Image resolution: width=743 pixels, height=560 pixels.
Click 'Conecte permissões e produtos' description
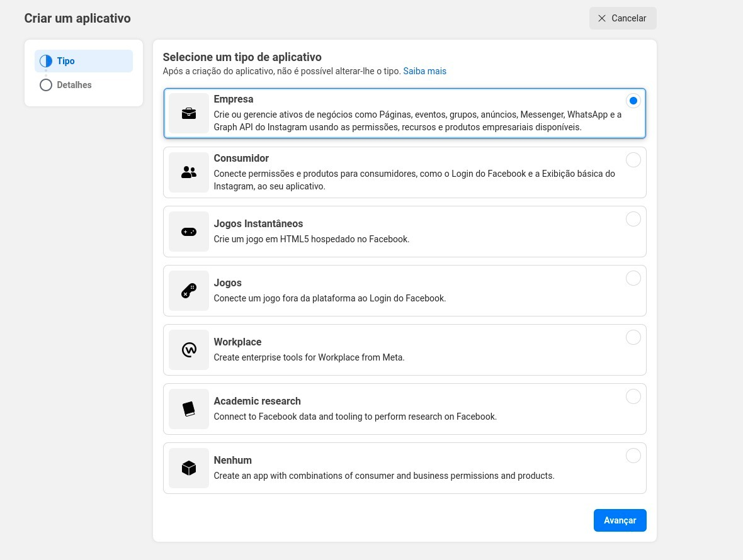coord(414,180)
